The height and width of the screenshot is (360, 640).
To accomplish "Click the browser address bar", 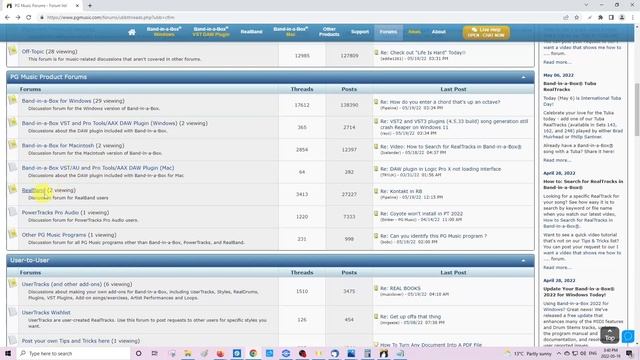I will click(x=302, y=18).
